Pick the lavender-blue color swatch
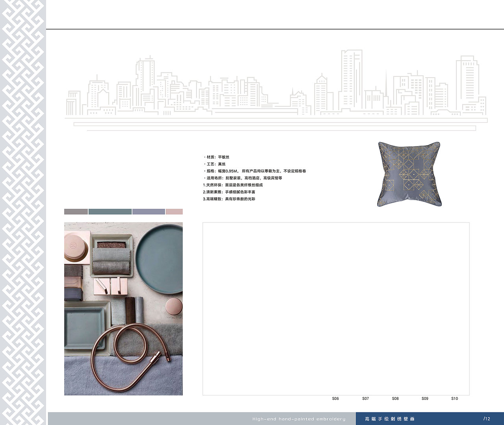 [148, 212]
